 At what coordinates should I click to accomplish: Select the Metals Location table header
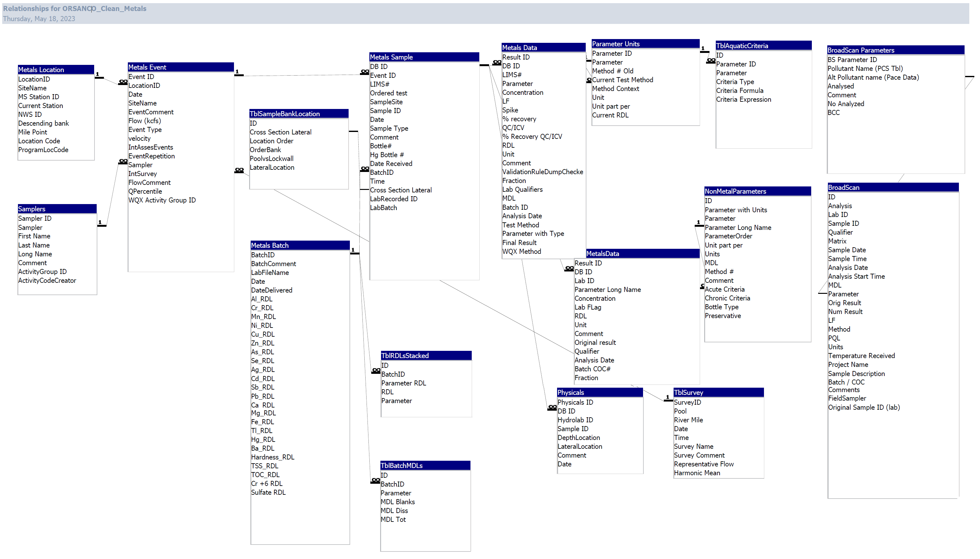pos(56,70)
